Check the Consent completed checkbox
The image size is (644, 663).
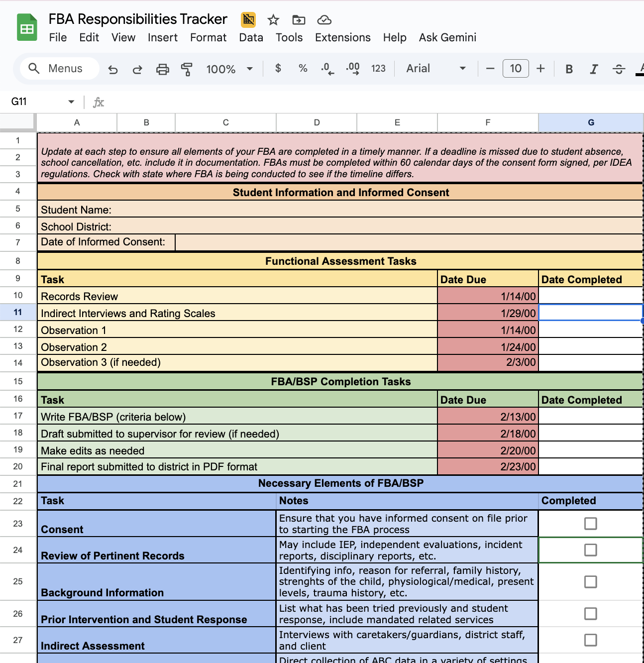point(590,524)
